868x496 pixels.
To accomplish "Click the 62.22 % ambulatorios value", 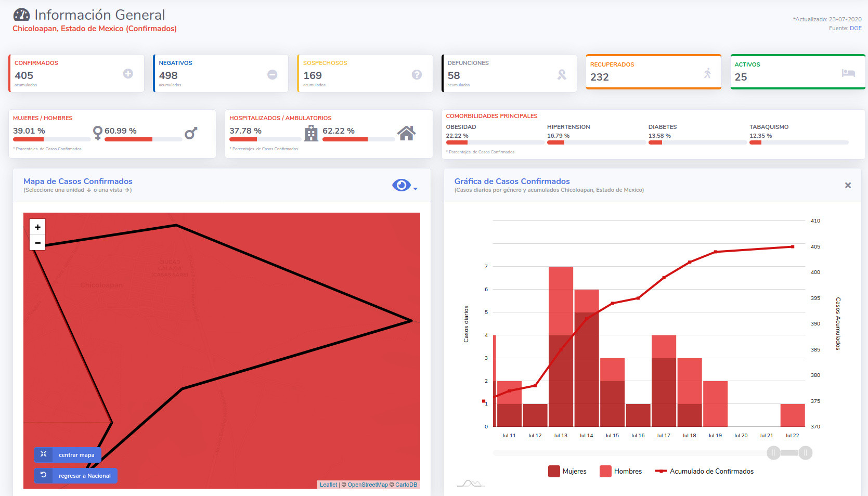I will [339, 131].
